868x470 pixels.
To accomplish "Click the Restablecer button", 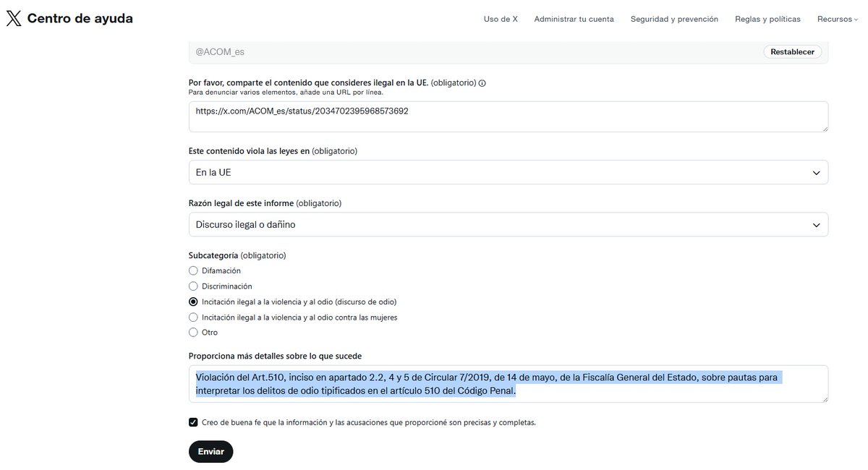I will [x=792, y=52].
